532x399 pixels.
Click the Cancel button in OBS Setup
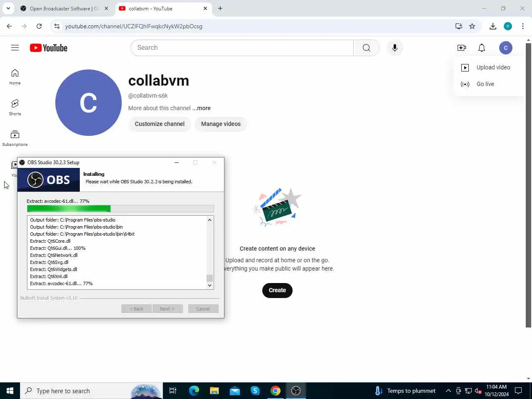[203, 309]
